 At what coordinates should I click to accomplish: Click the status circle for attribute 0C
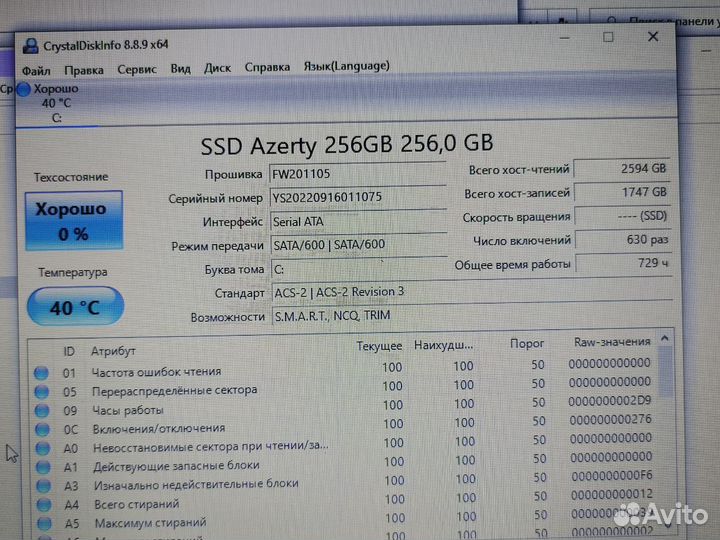pos(43,429)
